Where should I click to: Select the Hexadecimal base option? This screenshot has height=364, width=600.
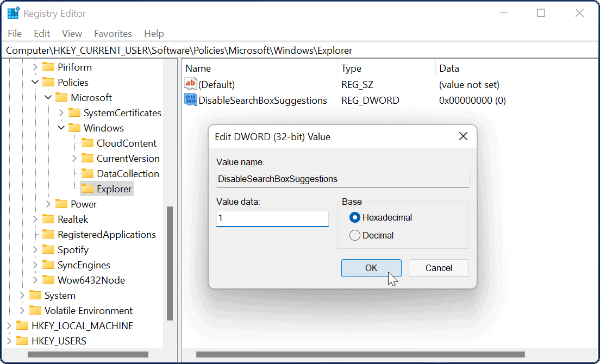click(355, 217)
